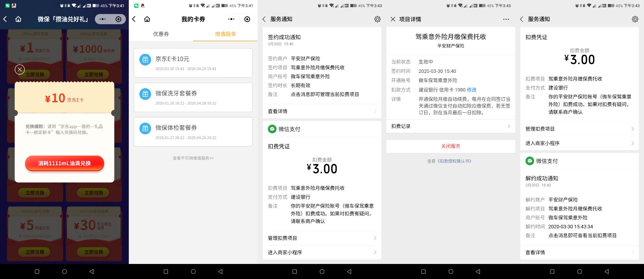Tap 微信支付 logo on first 服务通知 screen
Viewport: 644px width, 279px height.
tap(272, 129)
